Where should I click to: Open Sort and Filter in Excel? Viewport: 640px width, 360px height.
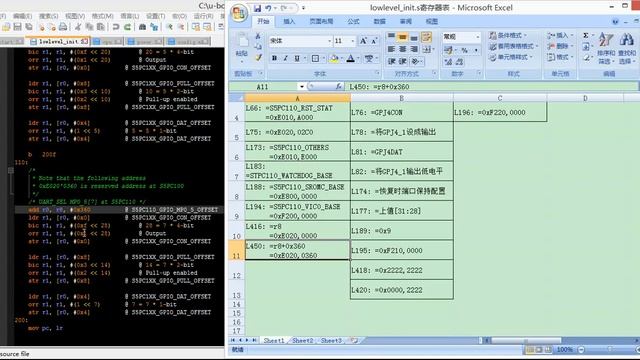tap(606, 49)
